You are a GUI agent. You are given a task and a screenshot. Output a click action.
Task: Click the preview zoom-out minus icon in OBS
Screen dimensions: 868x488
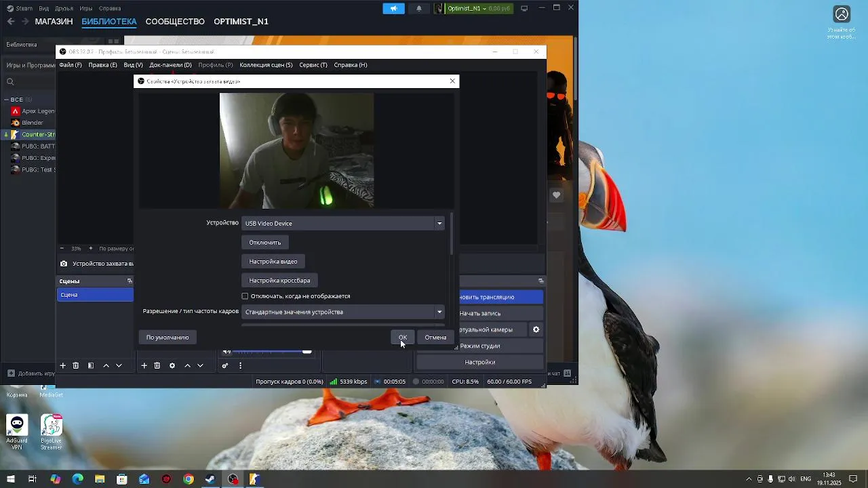coord(62,249)
